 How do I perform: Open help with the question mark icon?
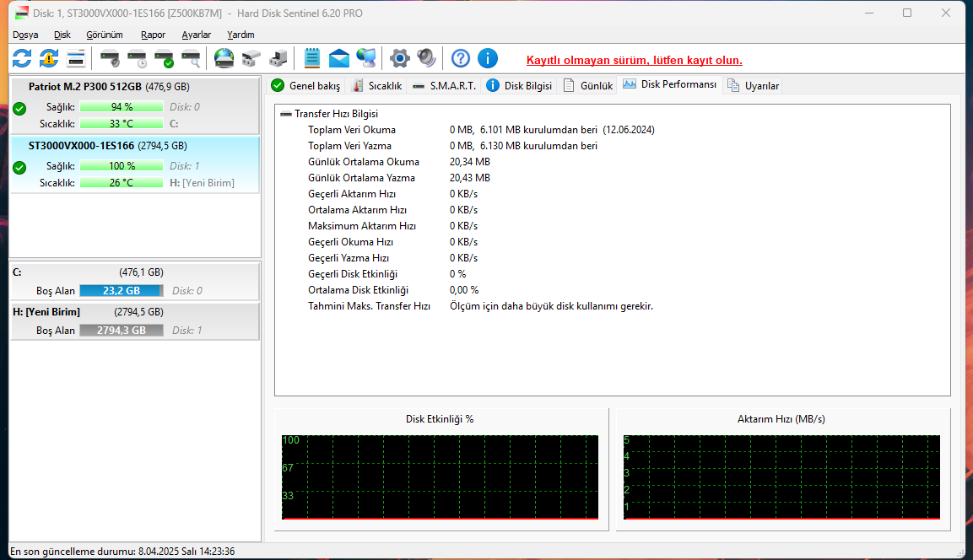461,59
